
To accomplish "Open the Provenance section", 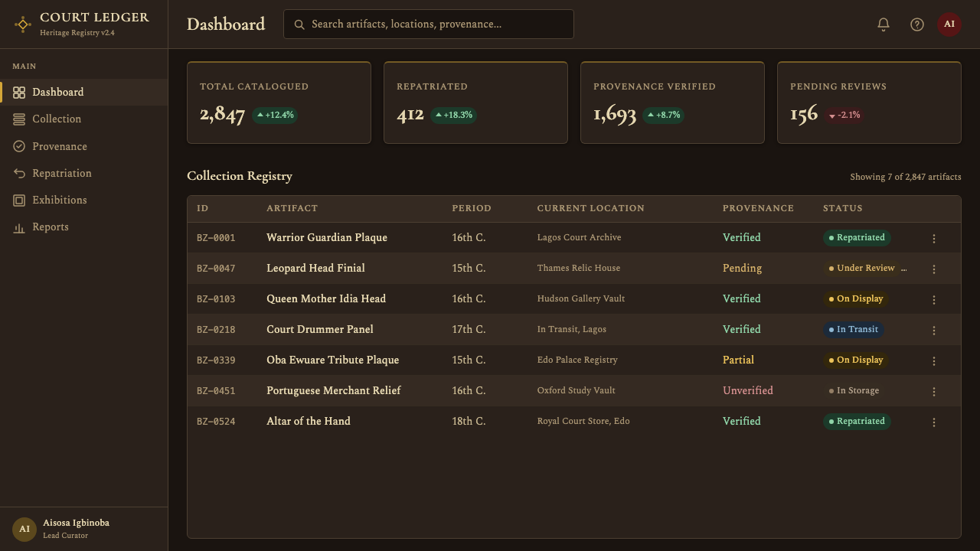I will click(x=83, y=146).
